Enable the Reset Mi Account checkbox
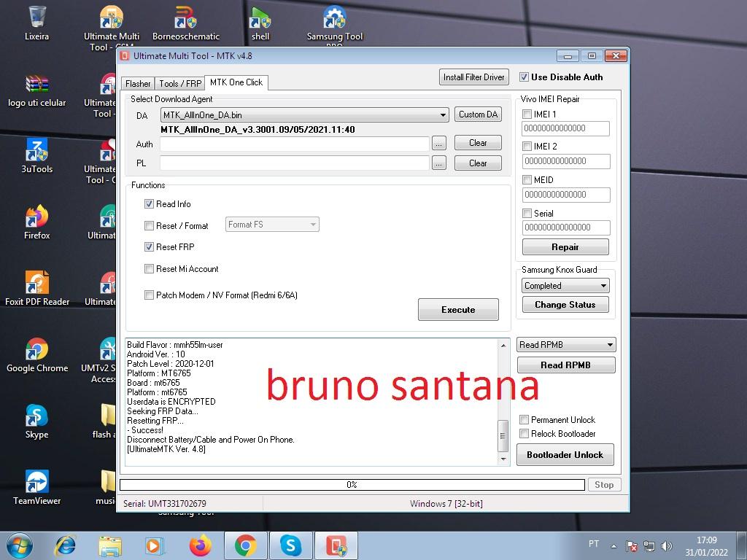Image resolution: width=747 pixels, height=560 pixels. [x=149, y=268]
